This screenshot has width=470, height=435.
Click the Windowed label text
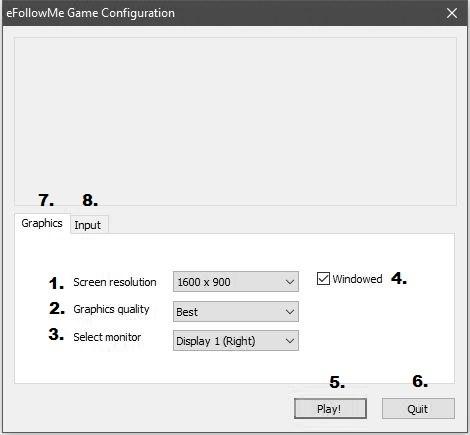(x=357, y=279)
